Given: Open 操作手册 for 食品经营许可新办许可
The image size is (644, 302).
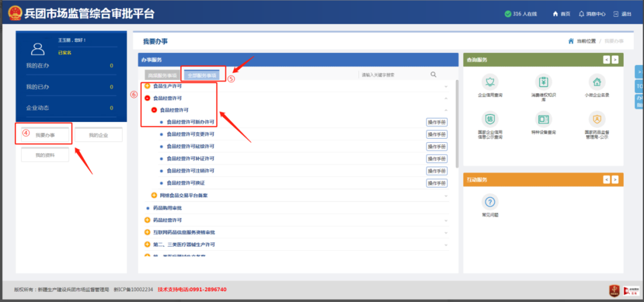Looking at the screenshot, I should click(436, 122).
